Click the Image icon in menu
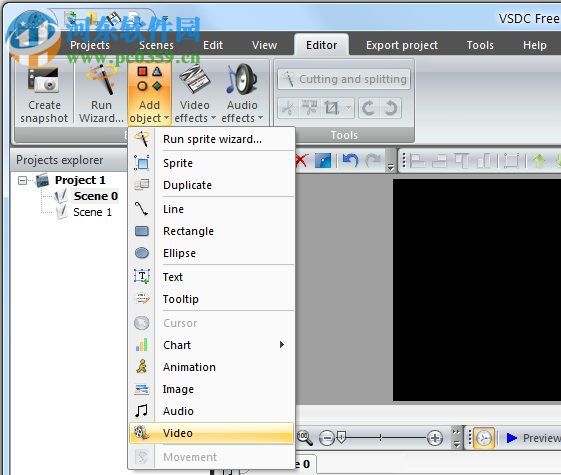 point(142,389)
